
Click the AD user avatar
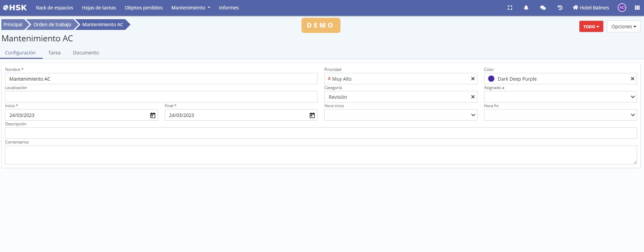coord(622,8)
